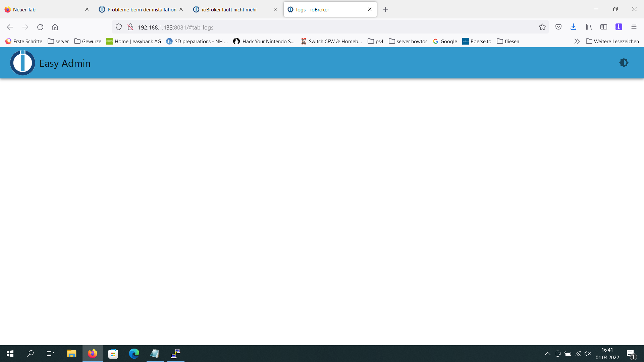Open Microsoft Edge from the taskbar
The height and width of the screenshot is (362, 644).
(134, 354)
